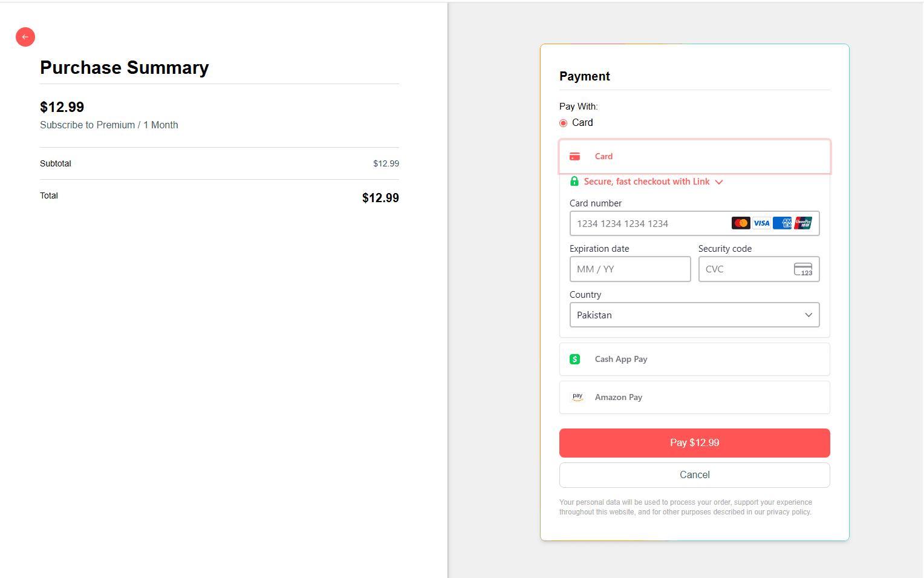Click the Pay $12.99 button
Screen dimensions: 924x578
(x=694, y=442)
